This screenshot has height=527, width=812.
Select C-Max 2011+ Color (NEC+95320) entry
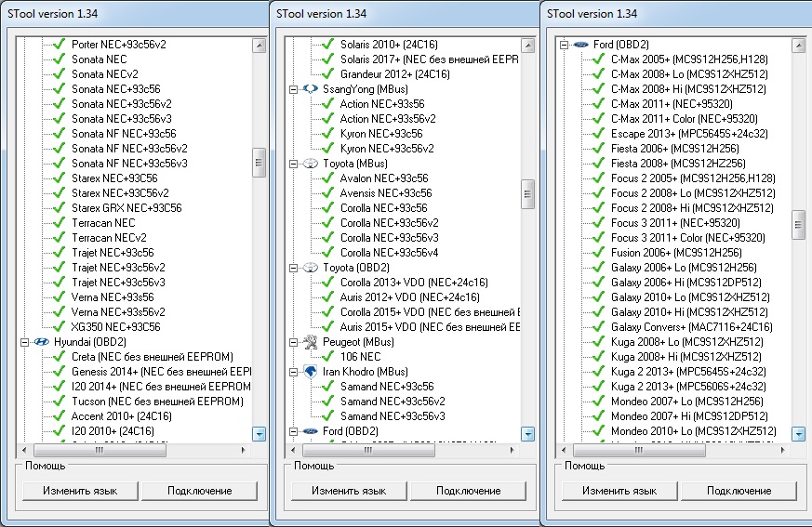click(x=684, y=119)
